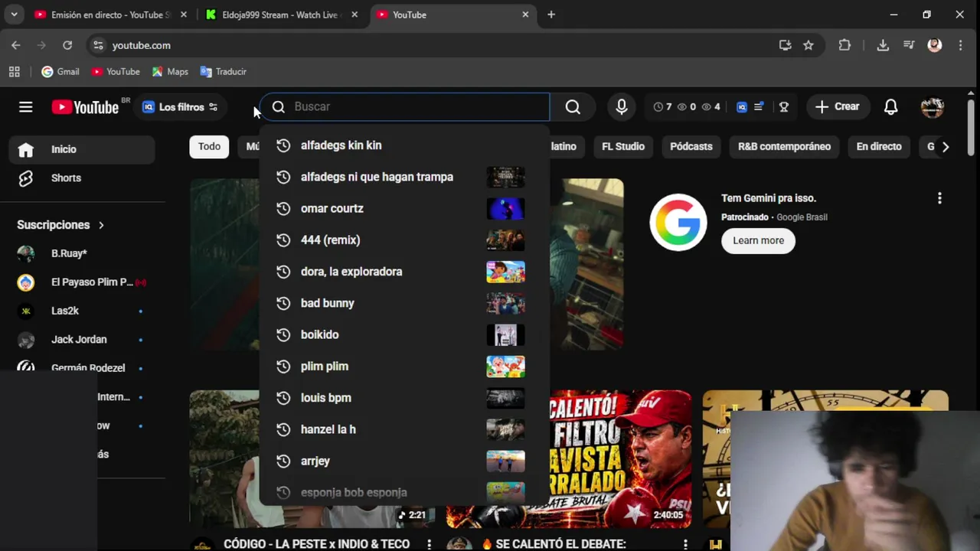Open the Traducir bookmark

pyautogui.click(x=223, y=71)
